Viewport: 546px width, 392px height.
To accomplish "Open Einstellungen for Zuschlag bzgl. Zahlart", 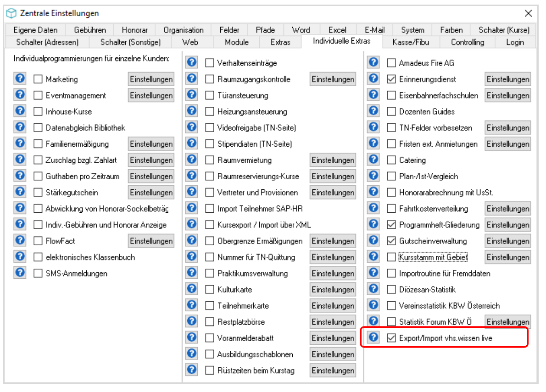I will click(151, 160).
